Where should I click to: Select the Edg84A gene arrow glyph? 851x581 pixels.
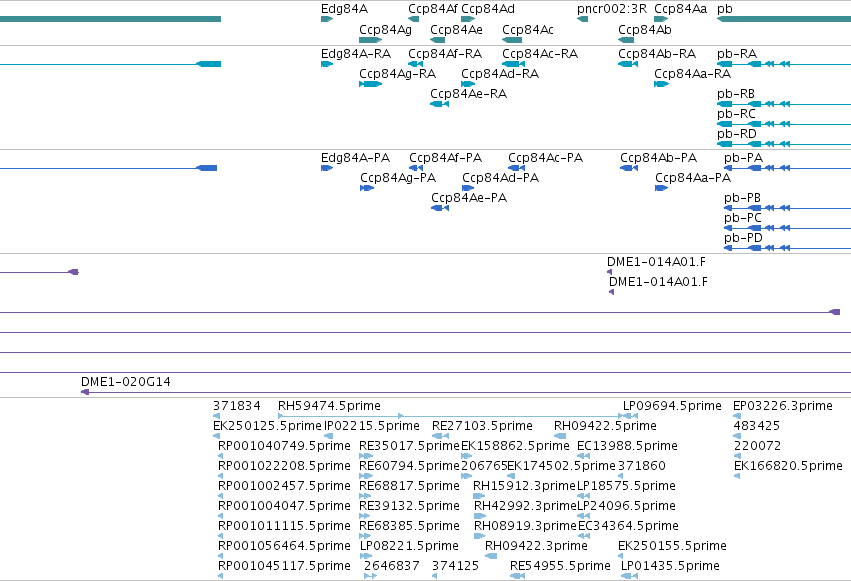pos(327,19)
